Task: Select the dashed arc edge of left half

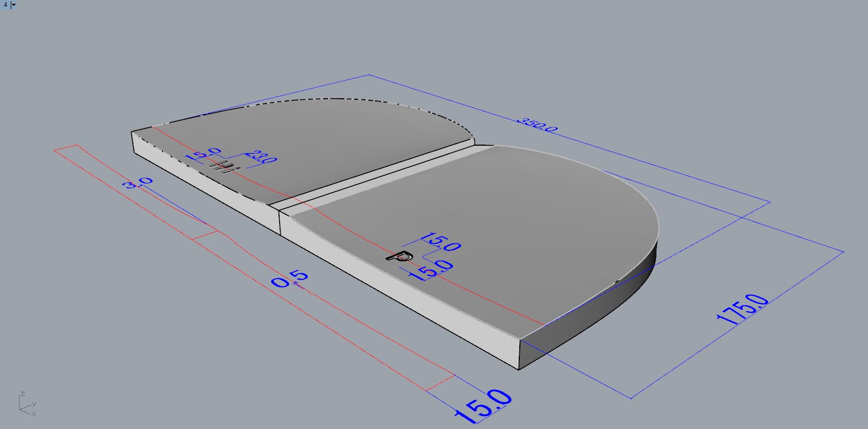Action: 335,99
